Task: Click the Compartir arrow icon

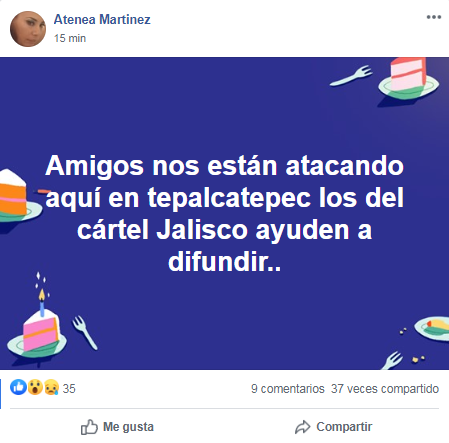Action: coord(303,427)
